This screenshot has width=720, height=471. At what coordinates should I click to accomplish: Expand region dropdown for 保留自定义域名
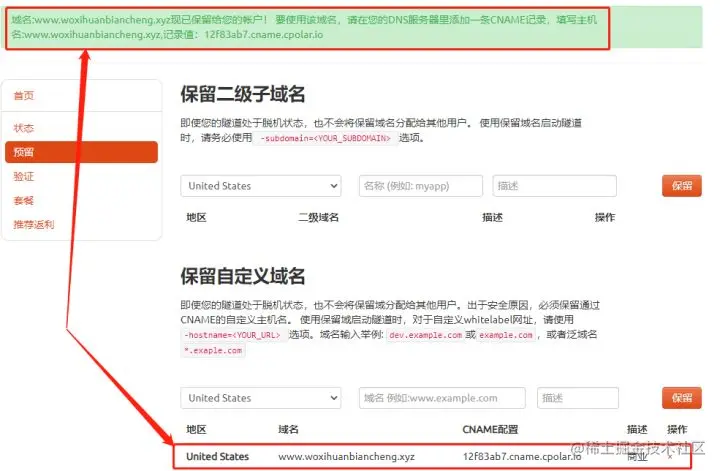coord(261,398)
